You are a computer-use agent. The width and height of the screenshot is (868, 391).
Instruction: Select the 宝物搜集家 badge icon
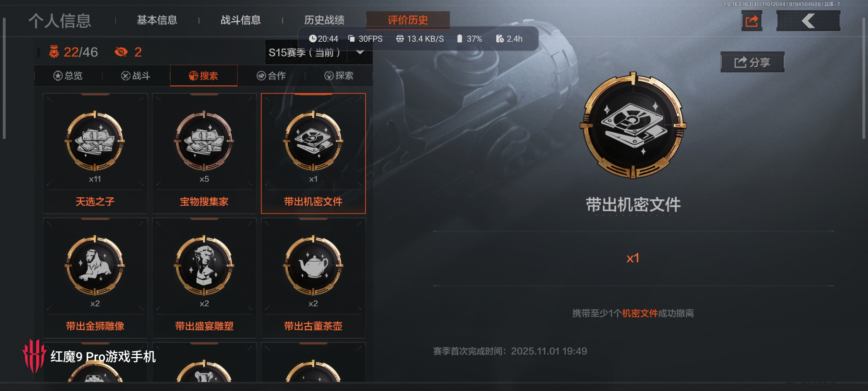pos(204,141)
